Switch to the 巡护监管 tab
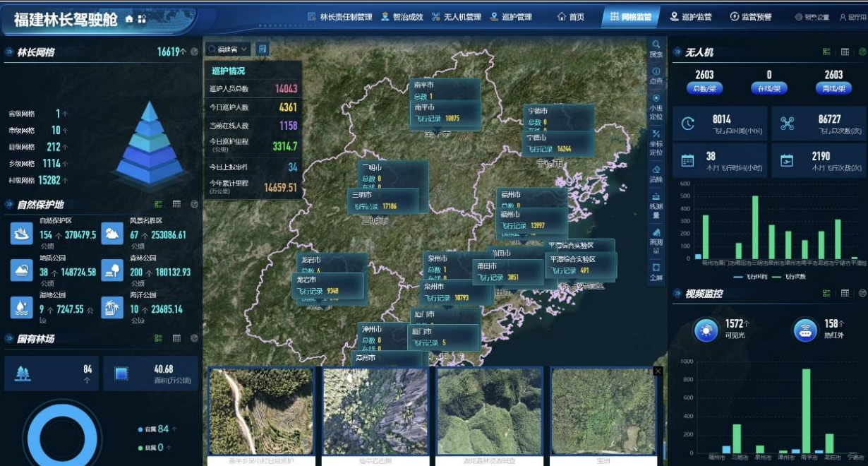The image size is (868, 466). coord(691,17)
